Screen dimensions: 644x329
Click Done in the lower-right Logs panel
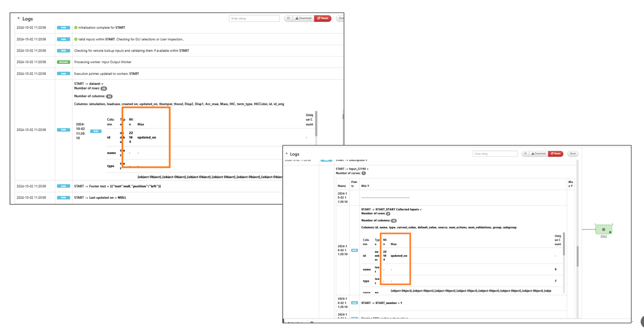[x=572, y=154]
